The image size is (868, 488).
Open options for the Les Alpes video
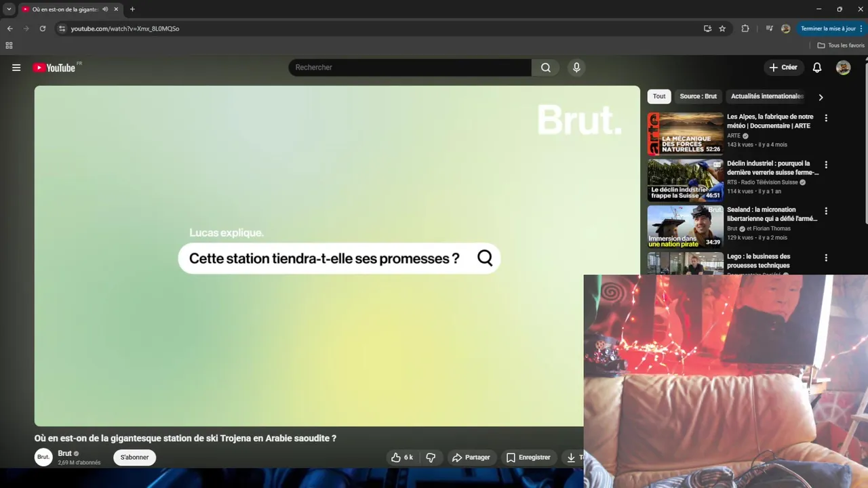click(826, 118)
